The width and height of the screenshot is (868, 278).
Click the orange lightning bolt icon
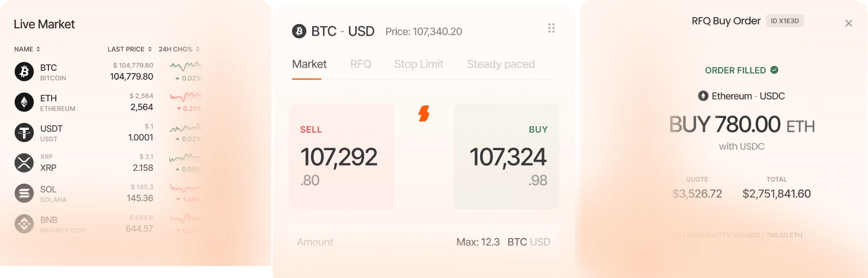point(424,113)
